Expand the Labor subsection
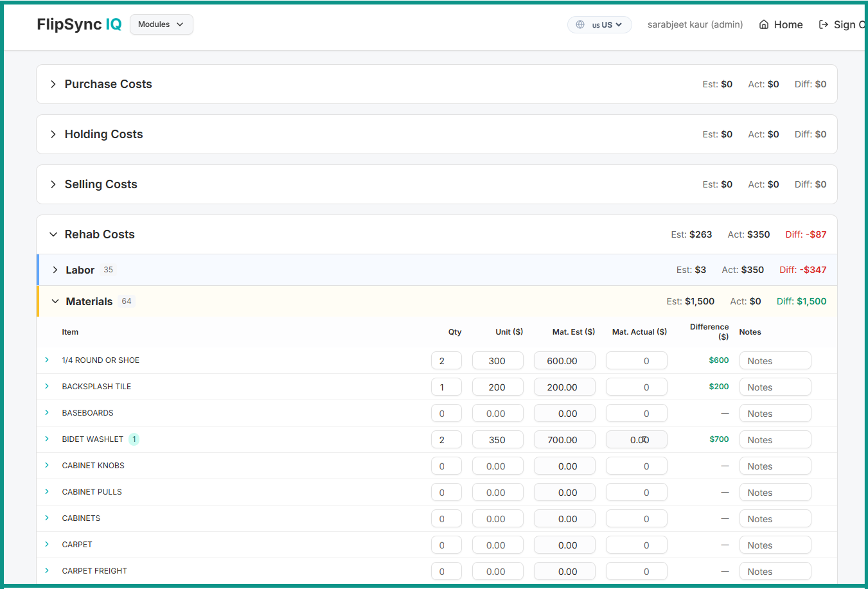The image size is (868, 589). coord(55,270)
